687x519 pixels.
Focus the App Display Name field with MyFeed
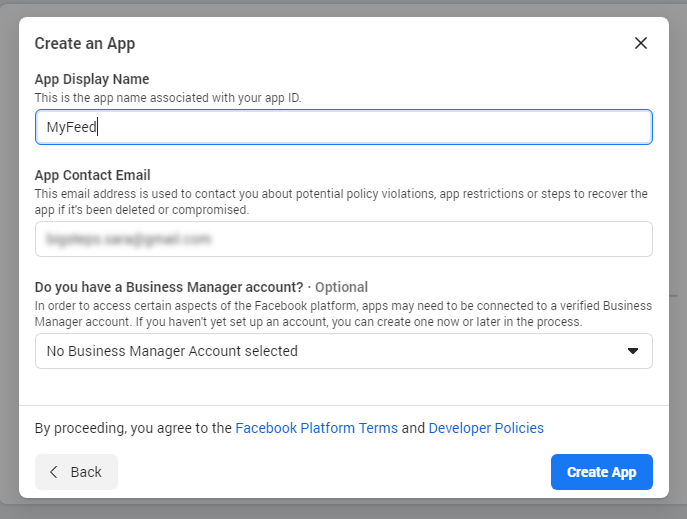[x=343, y=127]
